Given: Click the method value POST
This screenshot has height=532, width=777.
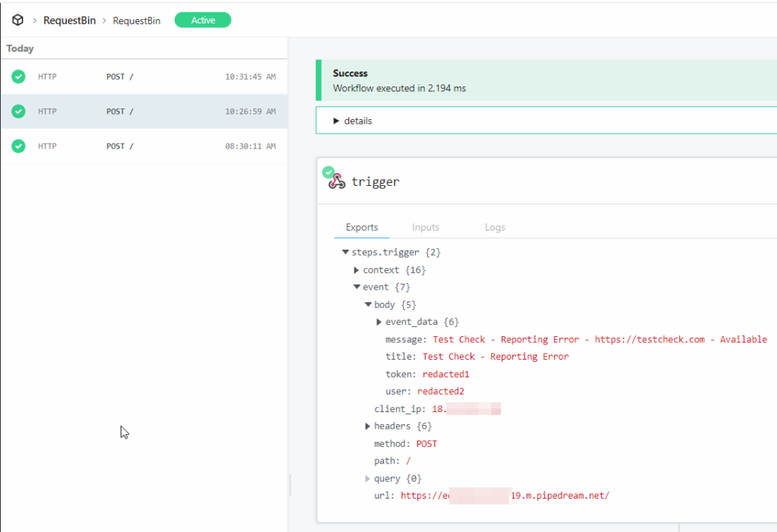Looking at the screenshot, I should [x=426, y=443].
